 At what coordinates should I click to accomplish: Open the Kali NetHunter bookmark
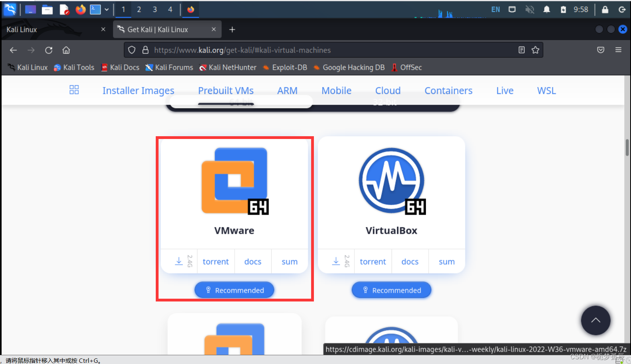tap(228, 68)
